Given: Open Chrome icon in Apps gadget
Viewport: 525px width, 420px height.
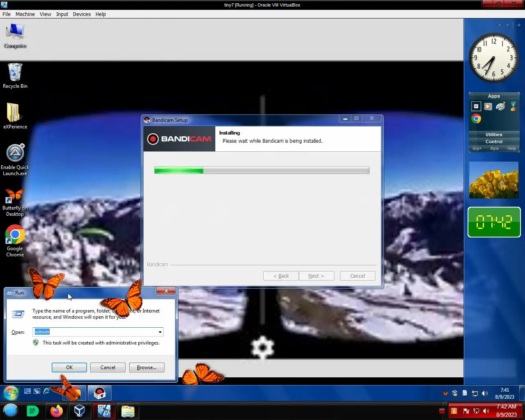Looking at the screenshot, I should click(x=476, y=119).
